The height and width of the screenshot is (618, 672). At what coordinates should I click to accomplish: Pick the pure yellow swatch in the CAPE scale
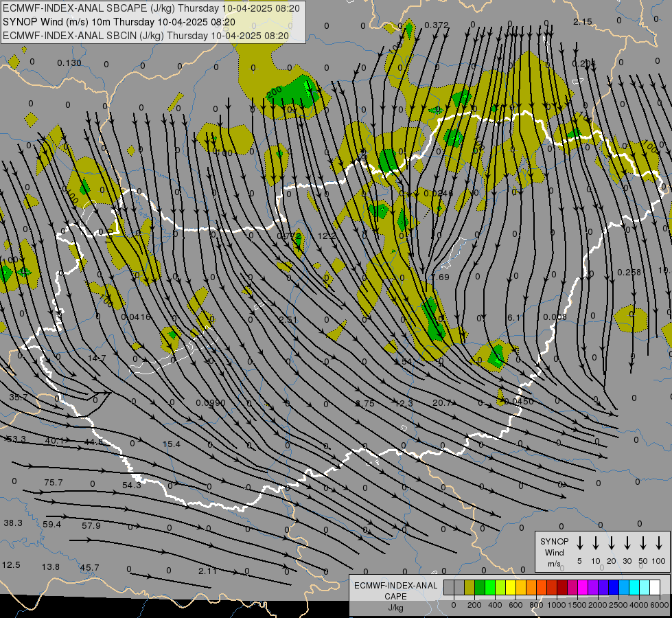coord(511,587)
